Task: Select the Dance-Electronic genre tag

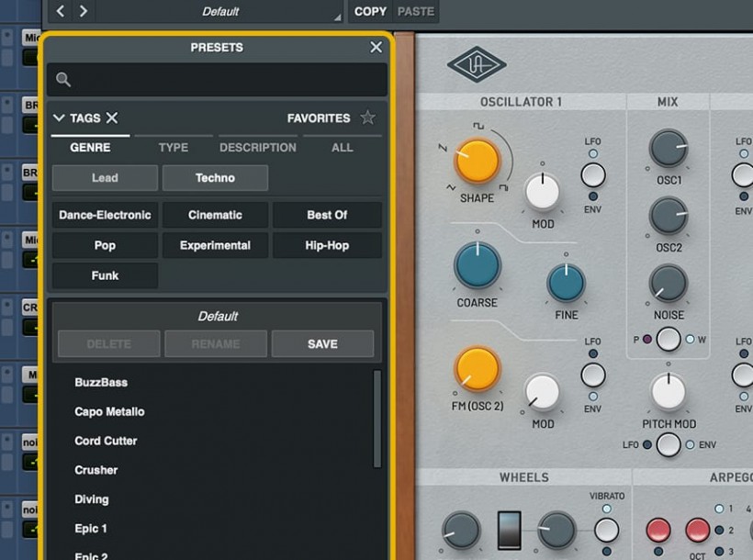Action: pos(105,215)
